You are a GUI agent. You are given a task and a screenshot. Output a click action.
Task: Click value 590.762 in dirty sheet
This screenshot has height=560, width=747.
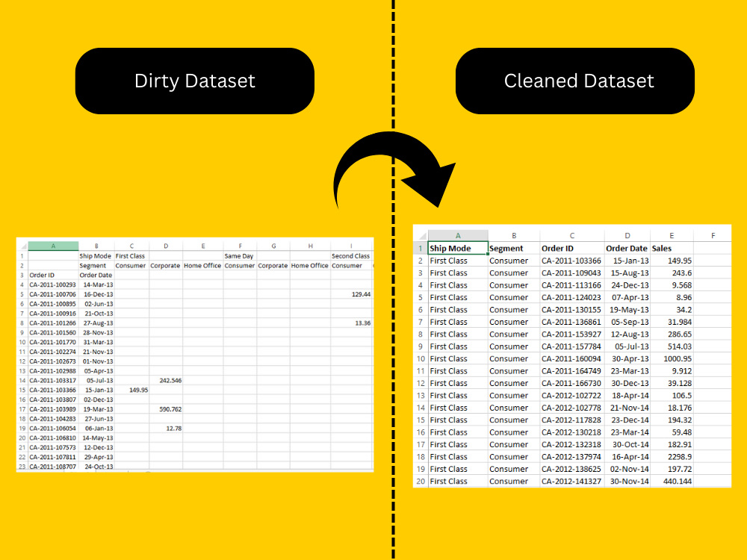point(166,409)
